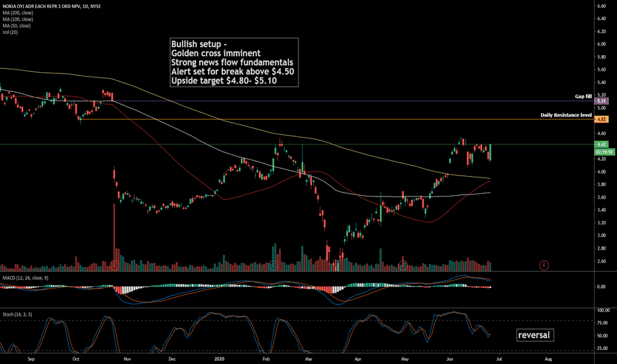
Task: Click the Stoch 75.00 axis value
Action: (602, 323)
